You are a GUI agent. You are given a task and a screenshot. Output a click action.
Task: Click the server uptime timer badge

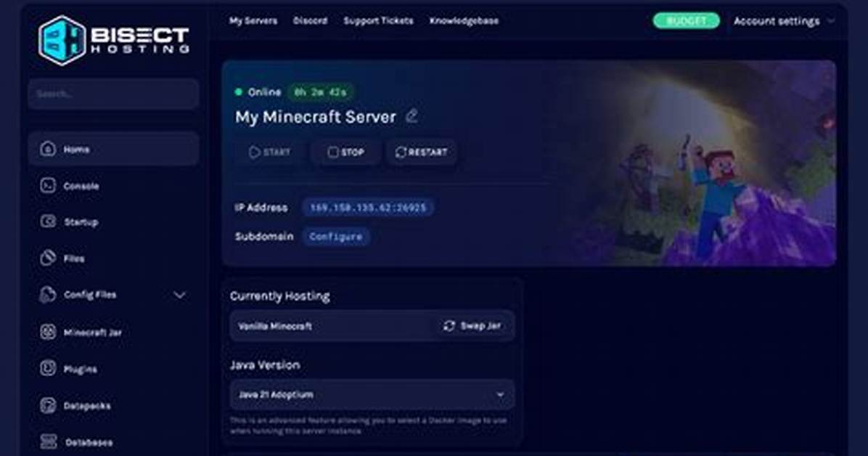[321, 92]
